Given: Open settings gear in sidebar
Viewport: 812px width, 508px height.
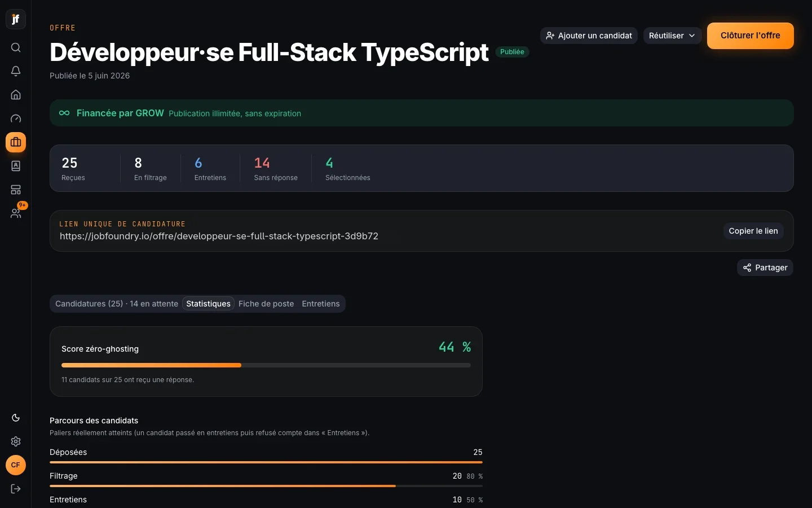Looking at the screenshot, I should [16, 441].
